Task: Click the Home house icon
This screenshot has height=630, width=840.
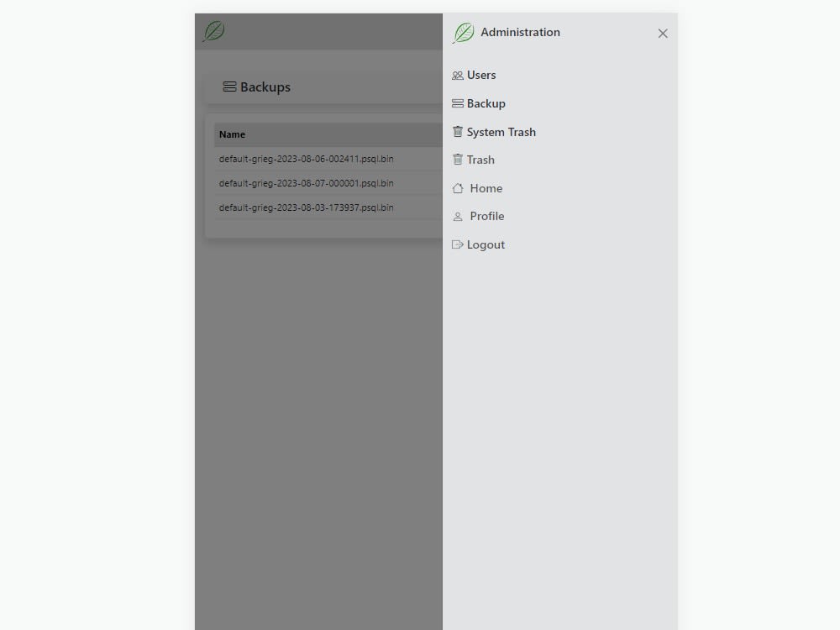Action: pyautogui.click(x=458, y=188)
